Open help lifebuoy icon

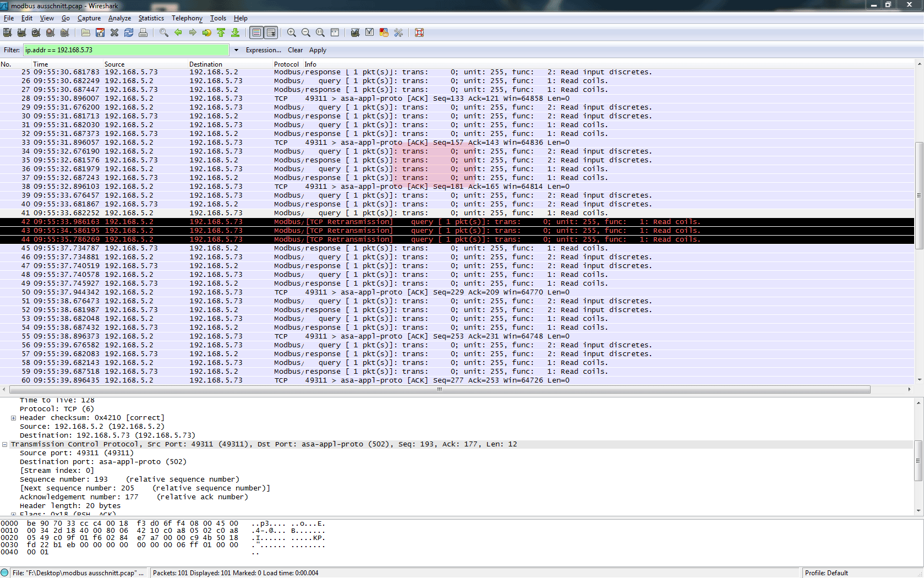(419, 32)
